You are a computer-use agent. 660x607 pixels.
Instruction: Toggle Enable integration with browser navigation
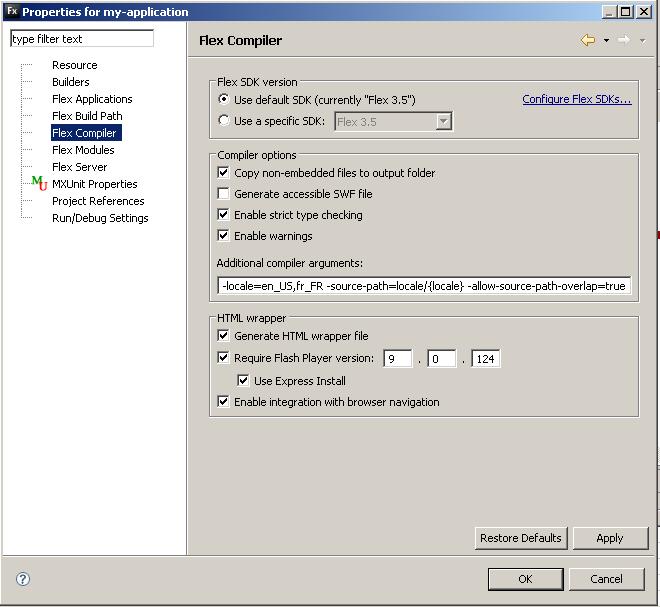(223, 402)
